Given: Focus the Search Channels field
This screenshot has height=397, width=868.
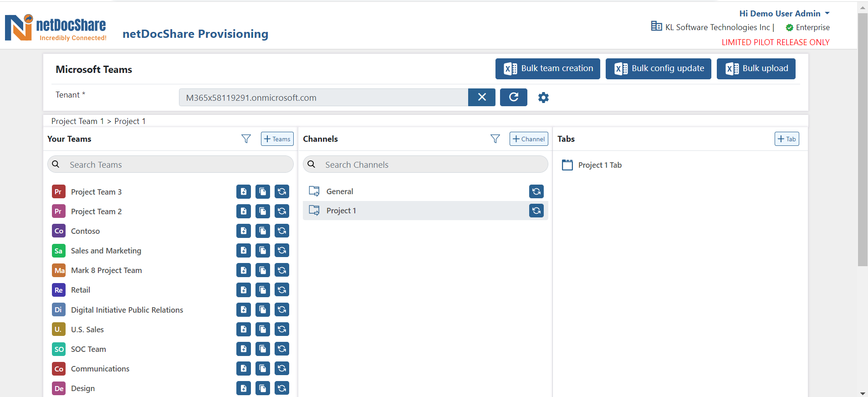Looking at the screenshot, I should click(425, 164).
